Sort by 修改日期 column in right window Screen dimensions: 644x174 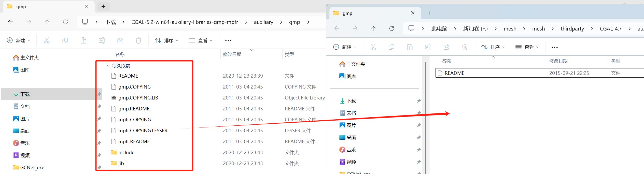[558, 61]
